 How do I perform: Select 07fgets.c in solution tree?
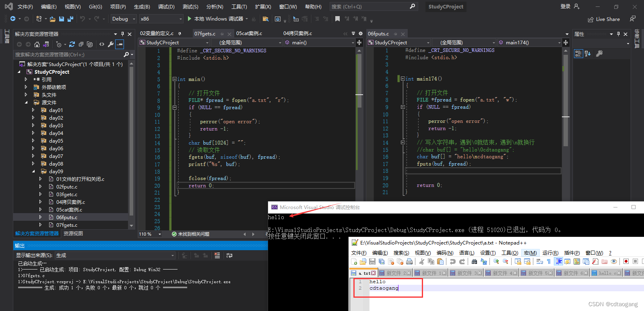point(67,225)
